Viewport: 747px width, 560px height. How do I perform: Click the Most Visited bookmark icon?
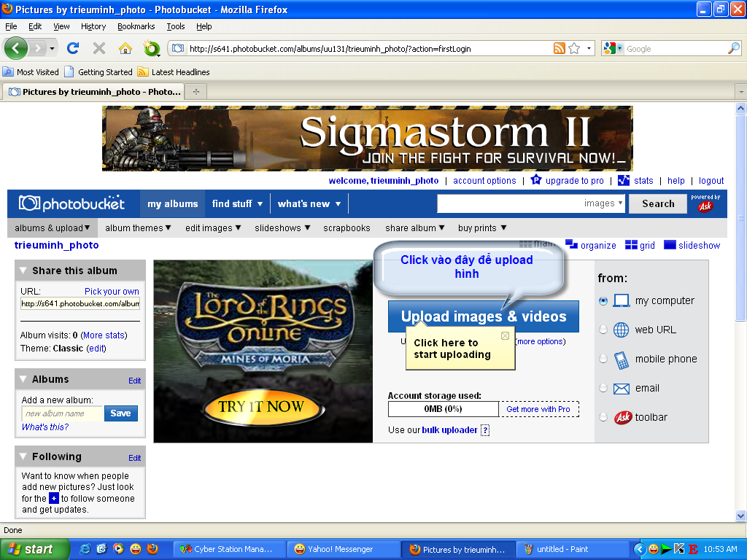pyautogui.click(x=8, y=72)
